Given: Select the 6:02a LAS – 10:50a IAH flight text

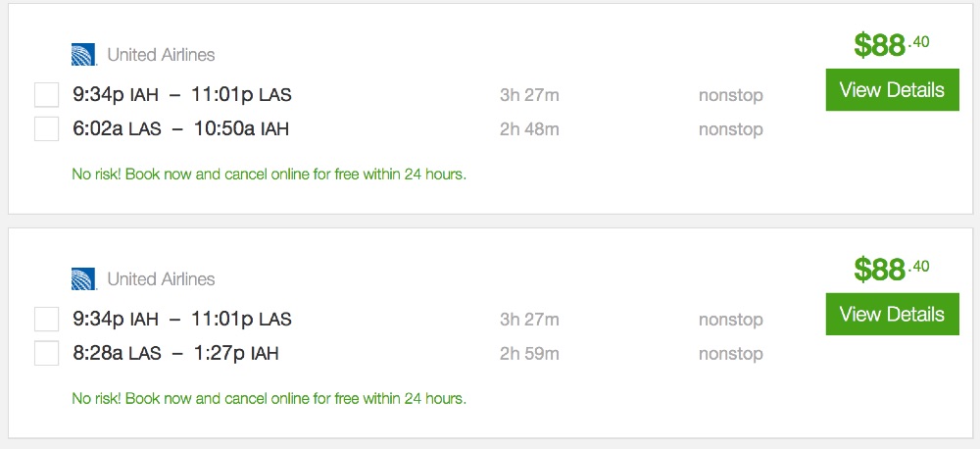Looking at the screenshot, I should coord(180,128).
